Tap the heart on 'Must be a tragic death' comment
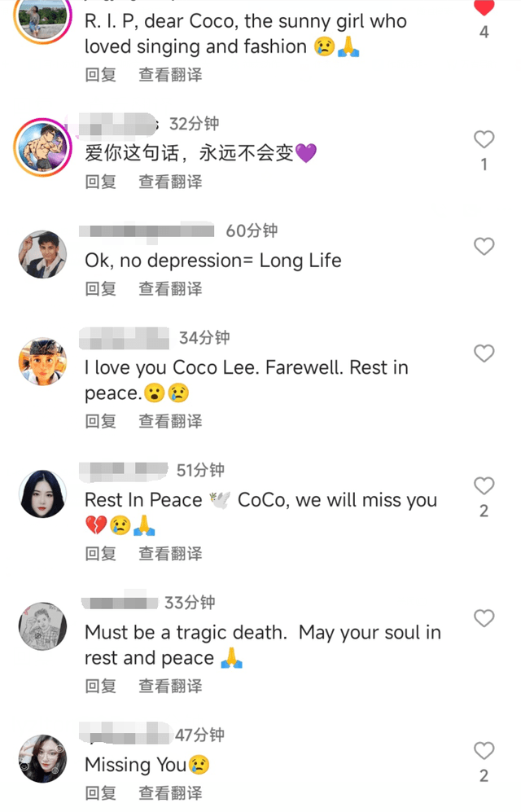The width and height of the screenshot is (521, 812). click(x=484, y=618)
